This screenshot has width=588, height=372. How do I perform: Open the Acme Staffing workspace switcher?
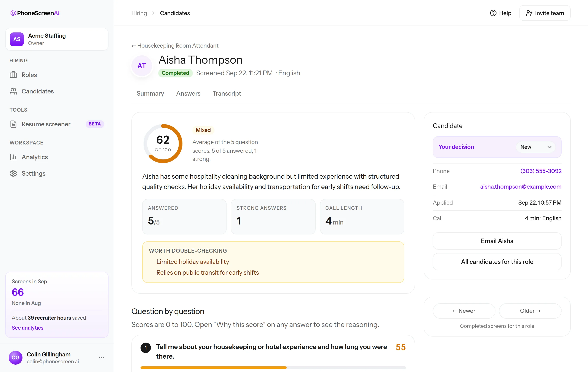[x=57, y=39]
